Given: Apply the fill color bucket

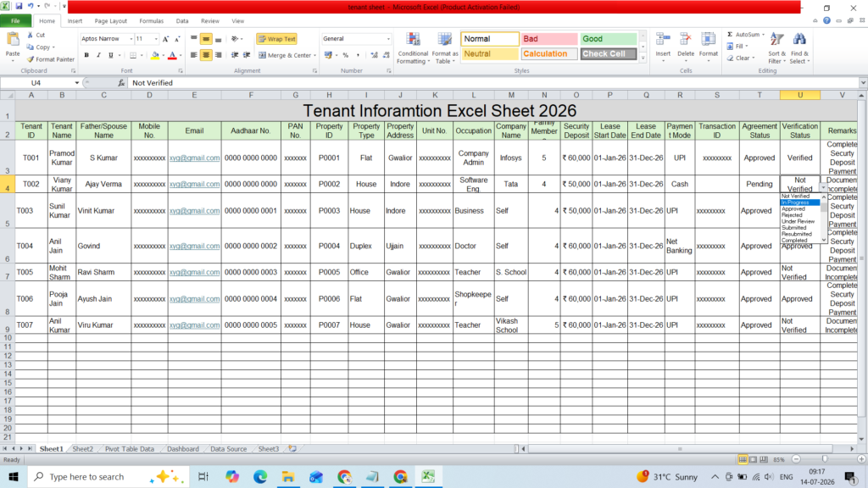Looking at the screenshot, I should (155, 55).
